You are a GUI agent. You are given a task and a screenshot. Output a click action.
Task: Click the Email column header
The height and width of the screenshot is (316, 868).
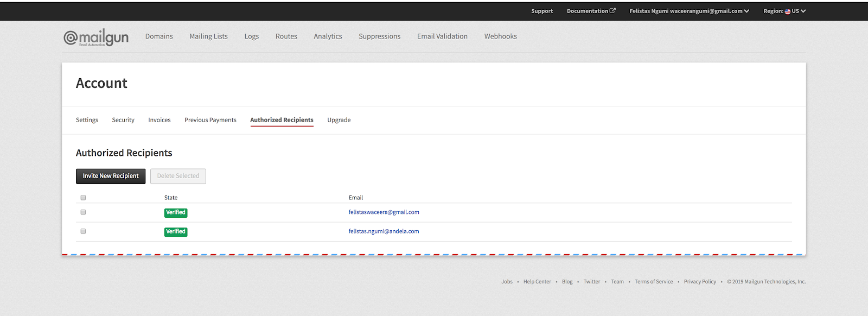(356, 198)
